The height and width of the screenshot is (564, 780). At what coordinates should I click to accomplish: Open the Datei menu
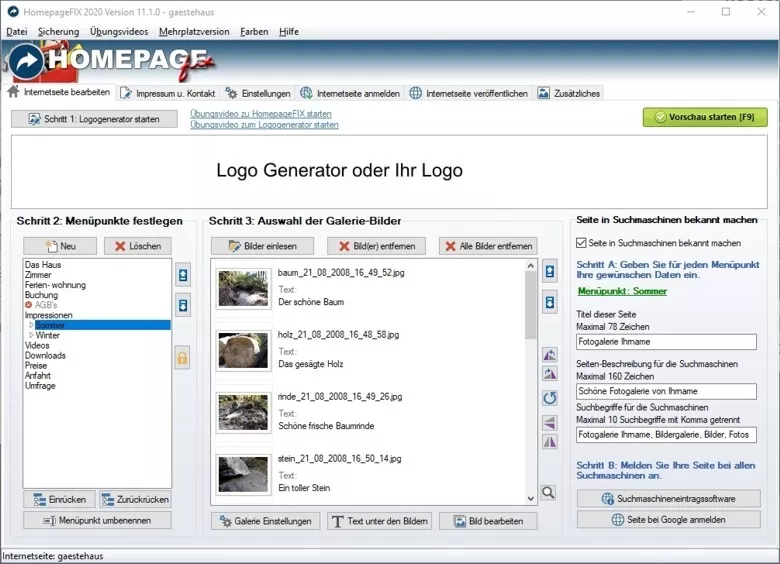(x=16, y=31)
